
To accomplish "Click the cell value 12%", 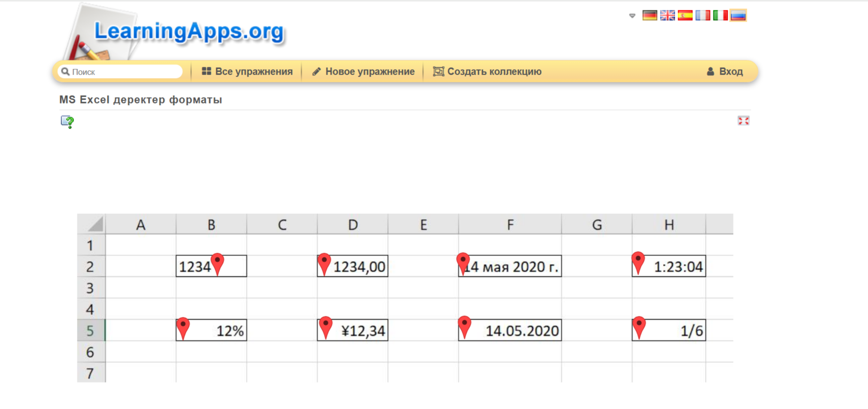I will (230, 331).
